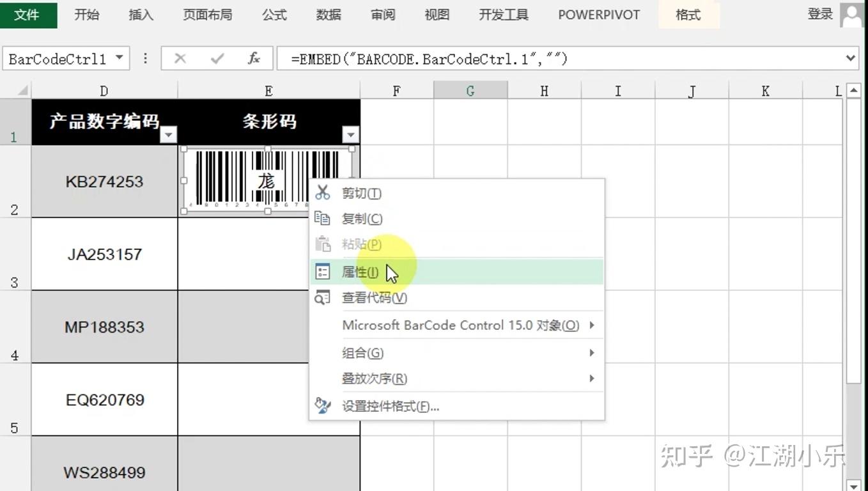Click the Insert Function fx icon

(253, 58)
